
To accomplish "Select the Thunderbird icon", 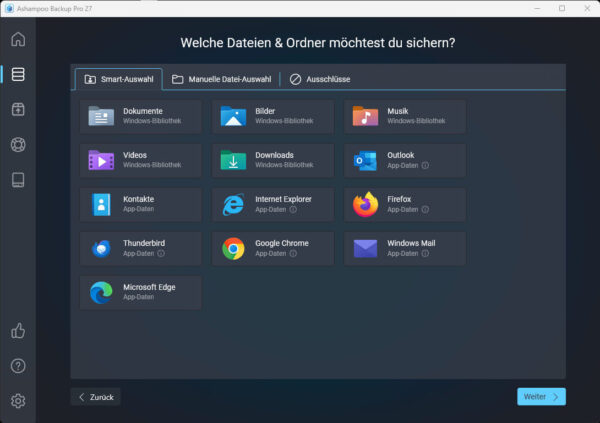I will click(x=101, y=248).
